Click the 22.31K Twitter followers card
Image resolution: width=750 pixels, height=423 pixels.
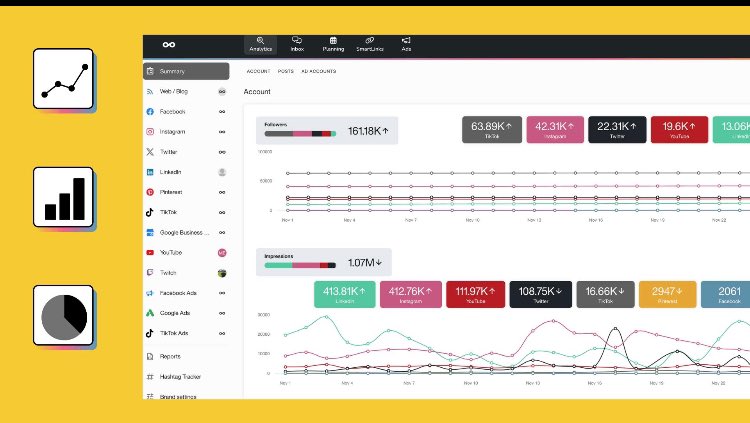617,130
